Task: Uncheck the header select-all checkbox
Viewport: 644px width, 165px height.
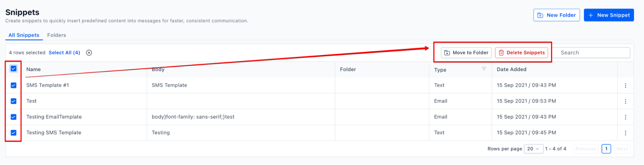Action: pos(14,69)
